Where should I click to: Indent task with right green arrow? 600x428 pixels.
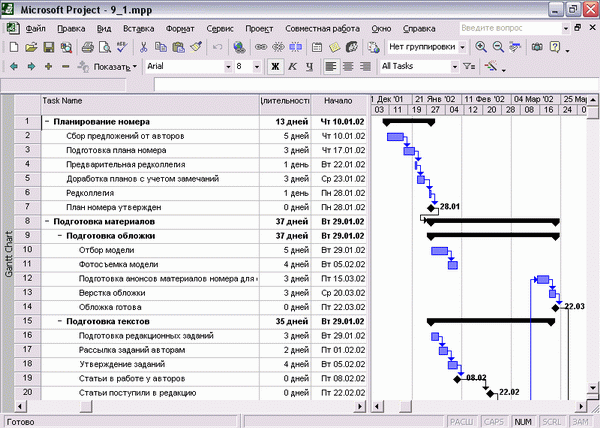[x=31, y=67]
